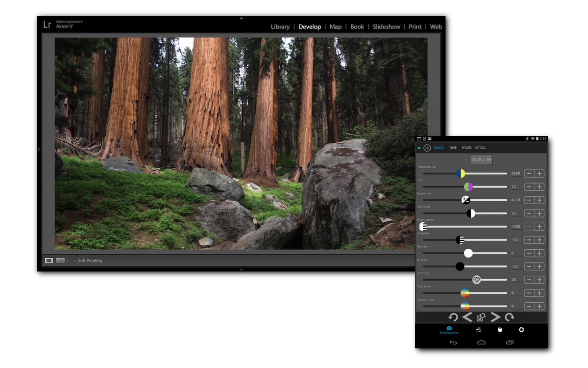Select the Develop module
588x368 pixels.
tap(310, 26)
